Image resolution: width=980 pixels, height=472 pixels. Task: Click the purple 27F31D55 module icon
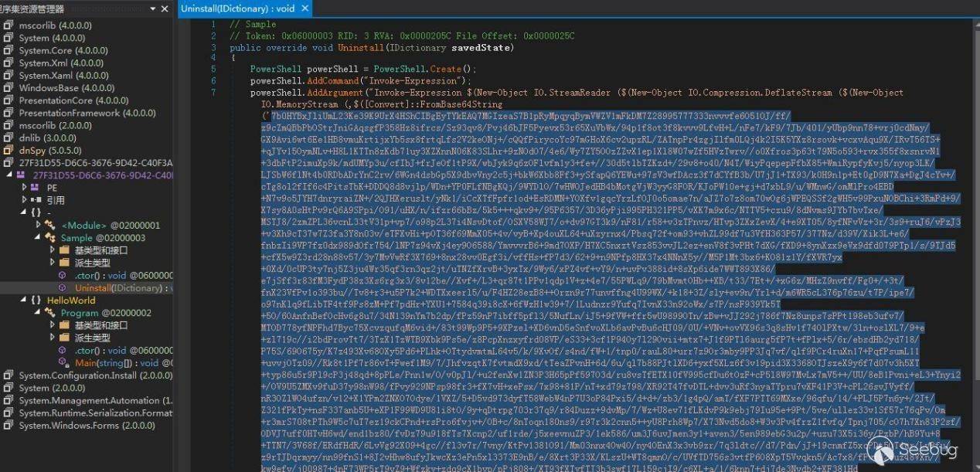tap(22, 175)
